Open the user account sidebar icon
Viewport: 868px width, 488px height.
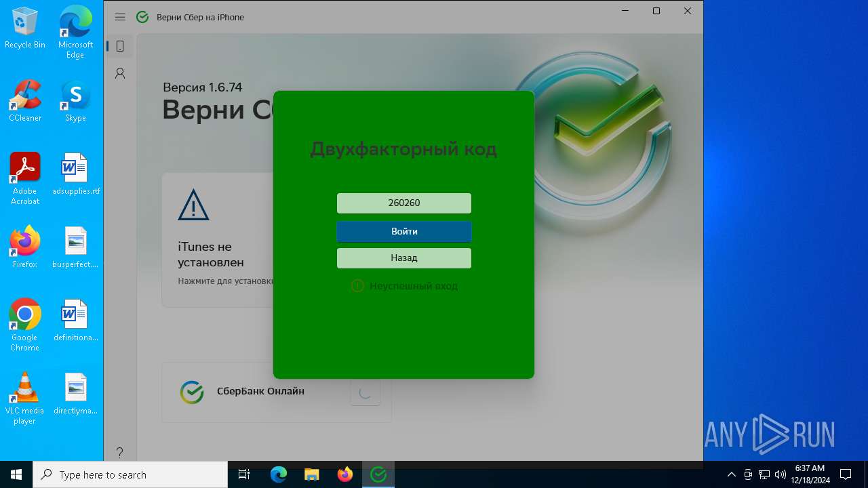(x=120, y=73)
